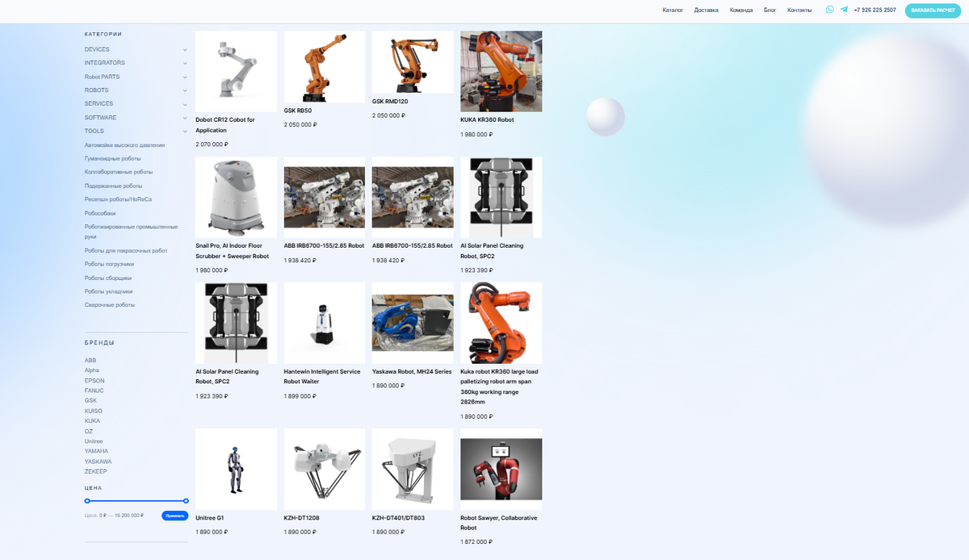Image resolution: width=969 pixels, height=560 pixels.
Task: Open the Yaskawa MH24 Series robot image
Action: click(413, 323)
